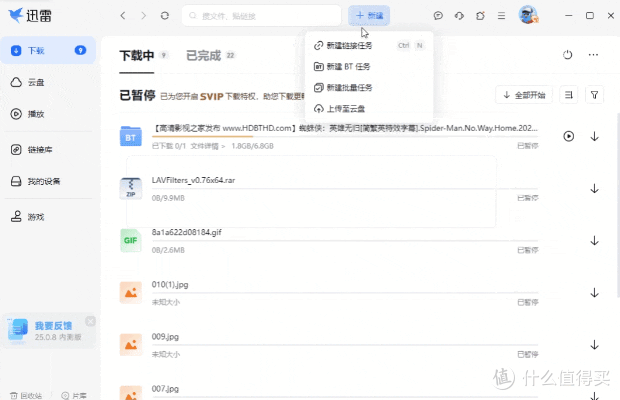Click the 全部开始 start all button
This screenshot has height=400, width=620.
(x=524, y=95)
